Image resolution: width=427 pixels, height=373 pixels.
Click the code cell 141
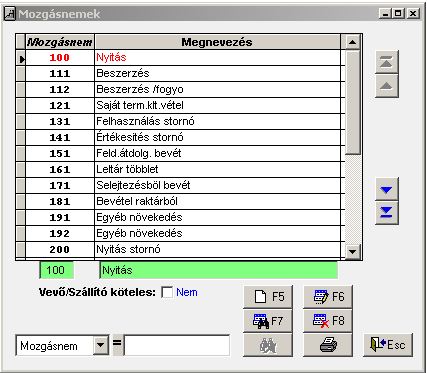60,138
